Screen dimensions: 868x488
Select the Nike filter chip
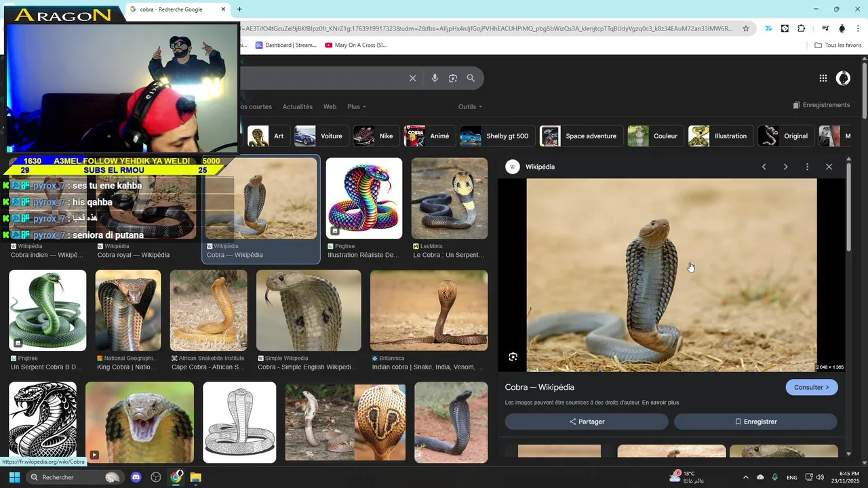375,136
